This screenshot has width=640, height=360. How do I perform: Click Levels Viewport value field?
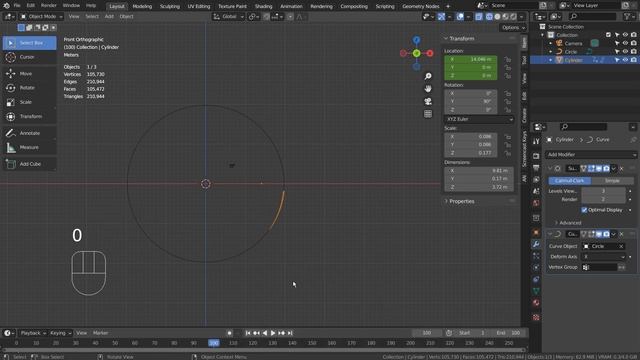pos(603,191)
